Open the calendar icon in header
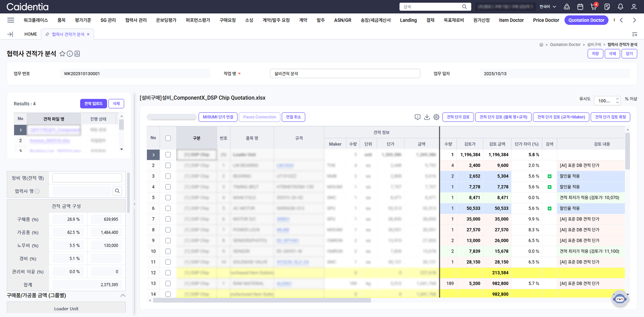Viewport: 644px width, 317px height. [580, 7]
